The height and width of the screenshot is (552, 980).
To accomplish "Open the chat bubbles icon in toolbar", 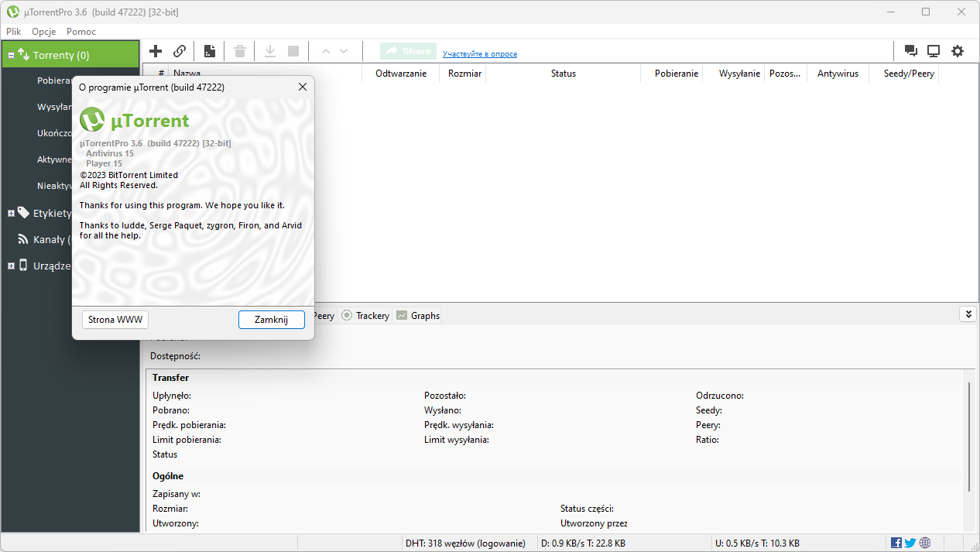I will [911, 51].
